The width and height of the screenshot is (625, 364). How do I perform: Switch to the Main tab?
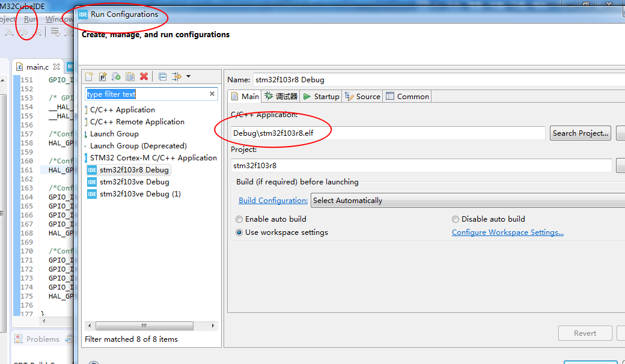(245, 96)
